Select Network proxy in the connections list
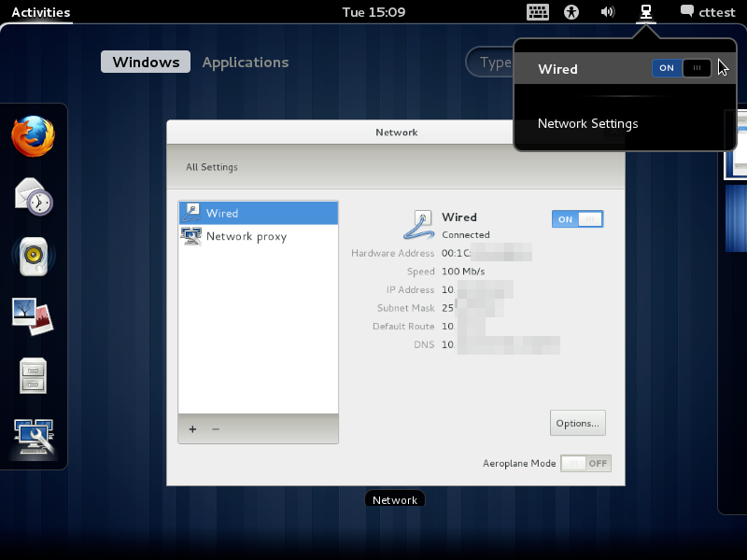This screenshot has width=747, height=560. (259, 236)
